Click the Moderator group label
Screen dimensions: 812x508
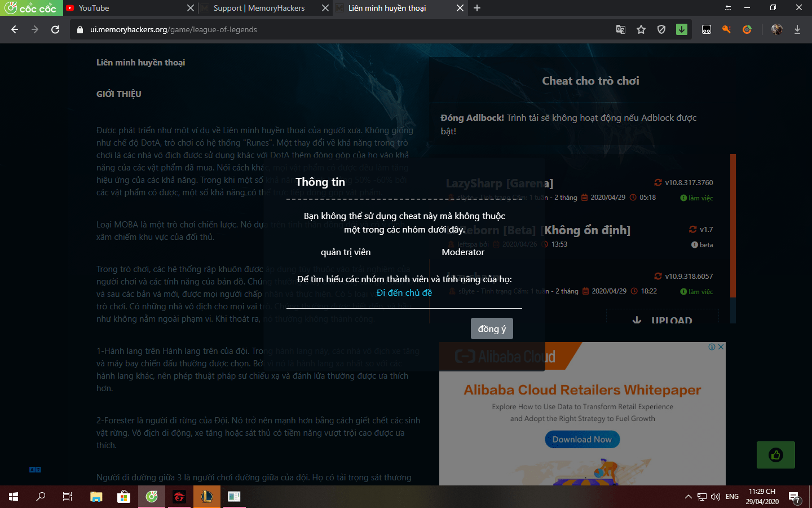463,252
